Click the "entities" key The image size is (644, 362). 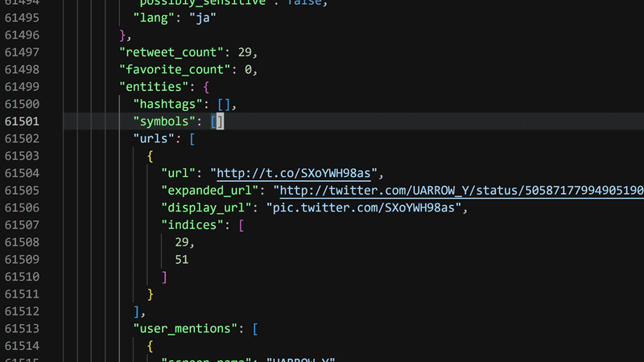click(x=154, y=87)
